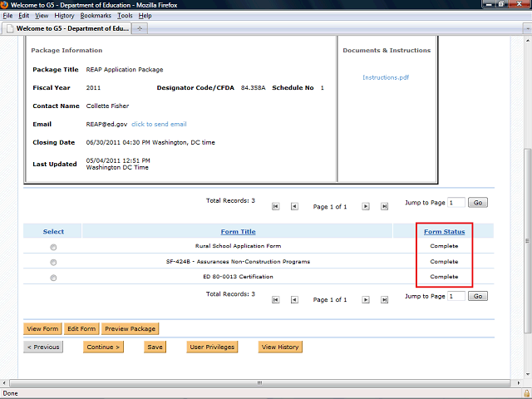The height and width of the screenshot is (399, 532).
Task: Select Rural School Application Form radio button
Action: [53, 247]
